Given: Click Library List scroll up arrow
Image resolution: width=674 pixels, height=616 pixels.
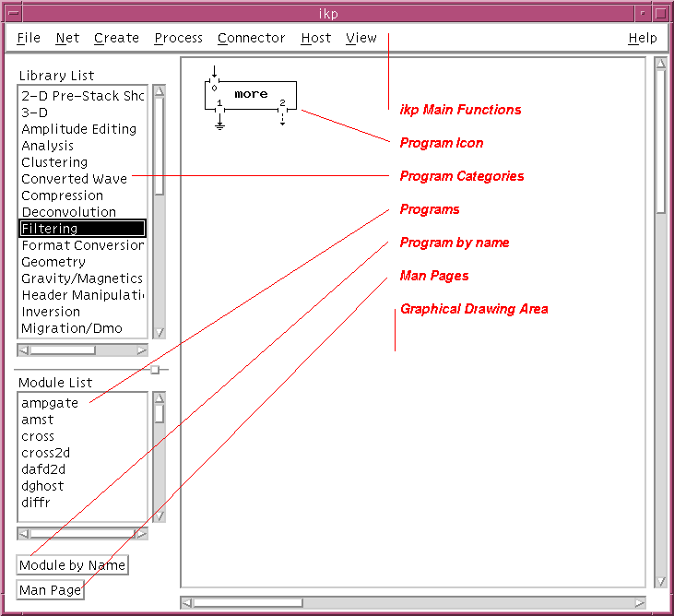Looking at the screenshot, I should [x=160, y=91].
